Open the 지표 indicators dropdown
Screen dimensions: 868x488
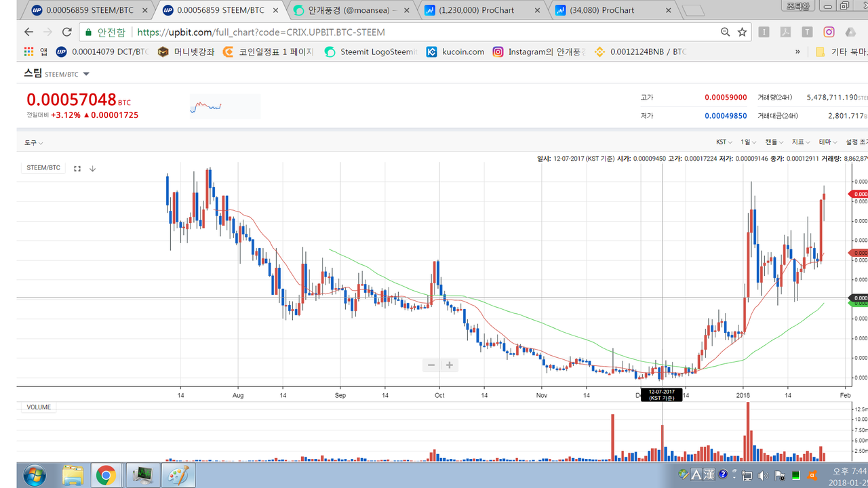coord(801,142)
